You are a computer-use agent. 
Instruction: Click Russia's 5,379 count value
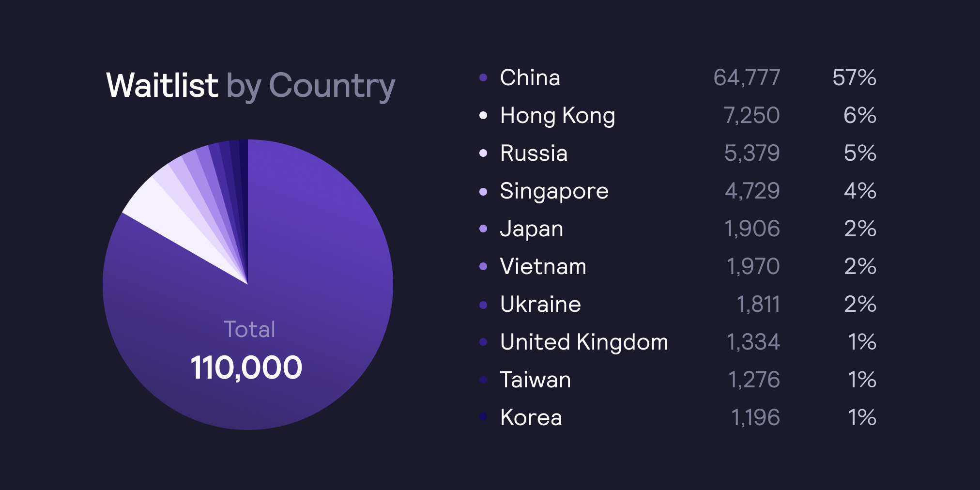click(752, 153)
